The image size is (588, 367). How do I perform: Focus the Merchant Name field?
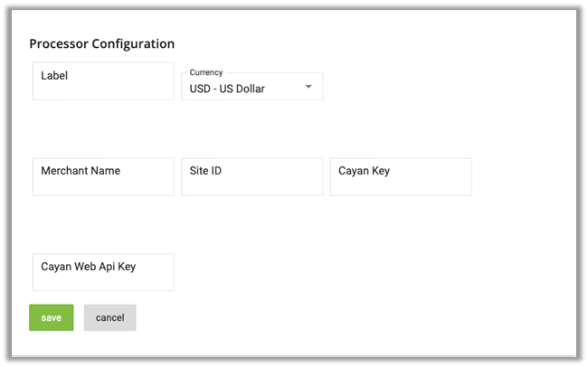point(103,177)
